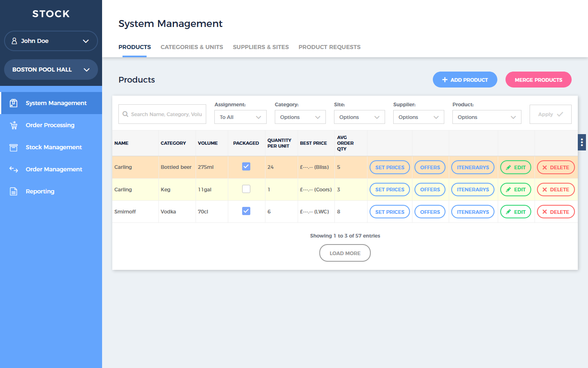
Task: Open the three-dot vertical menu at table edge
Action: [x=581, y=142]
